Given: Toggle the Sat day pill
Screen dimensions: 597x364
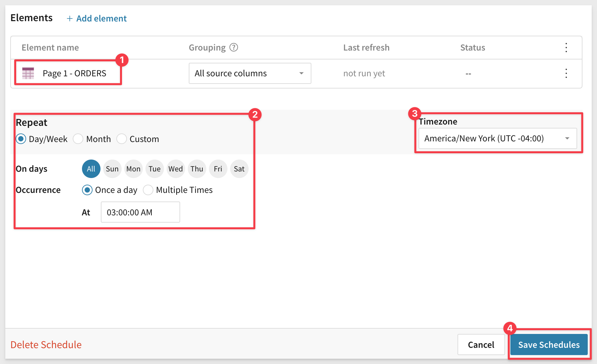Looking at the screenshot, I should (x=239, y=169).
